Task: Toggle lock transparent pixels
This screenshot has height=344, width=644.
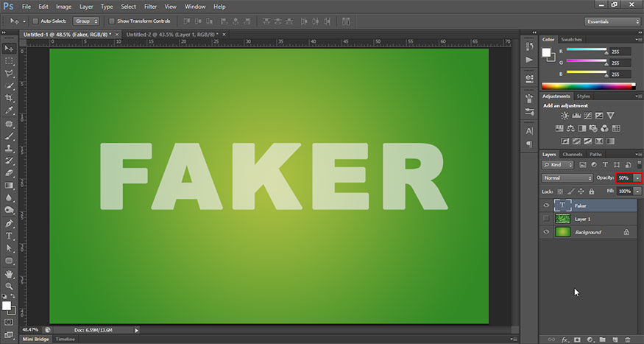Action: tap(560, 192)
